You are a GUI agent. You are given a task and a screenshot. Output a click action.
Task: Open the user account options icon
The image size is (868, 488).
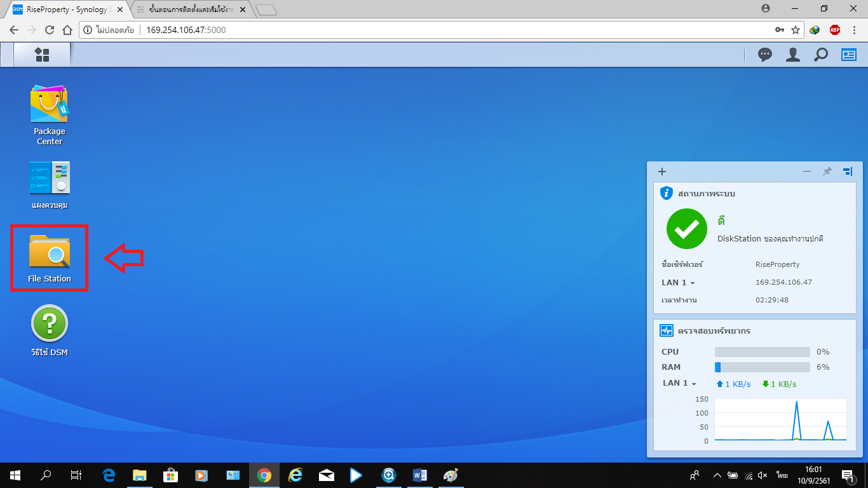pyautogui.click(x=792, y=55)
